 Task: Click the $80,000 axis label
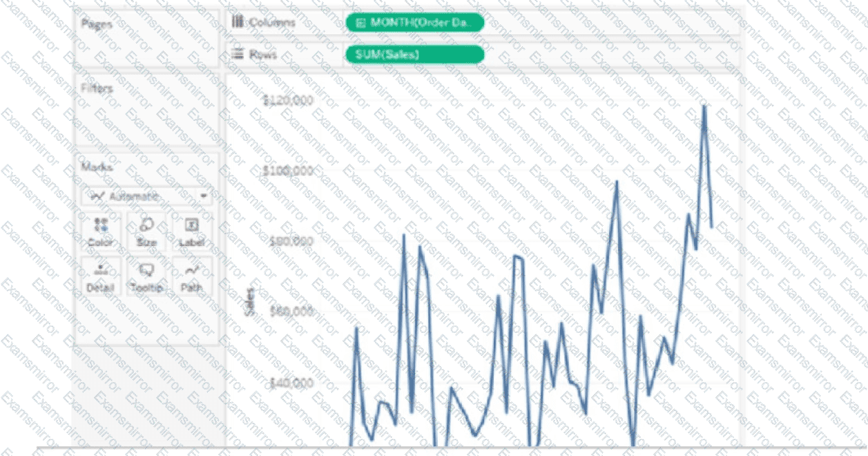(x=291, y=241)
